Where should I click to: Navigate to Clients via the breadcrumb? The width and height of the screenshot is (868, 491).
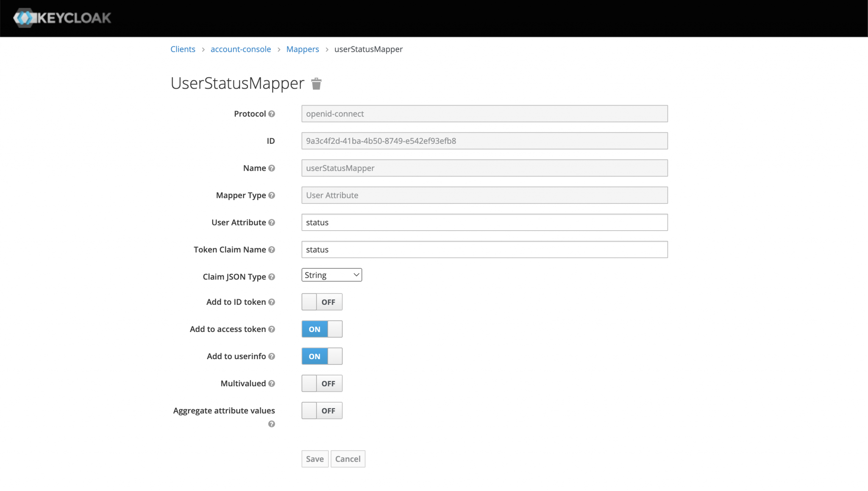[182, 49]
